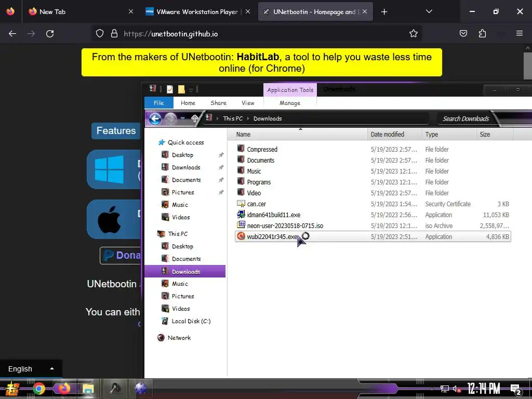Viewport: 532px width, 399px height.
Task: Open Firefox application hamburger menu
Action: click(x=519, y=33)
